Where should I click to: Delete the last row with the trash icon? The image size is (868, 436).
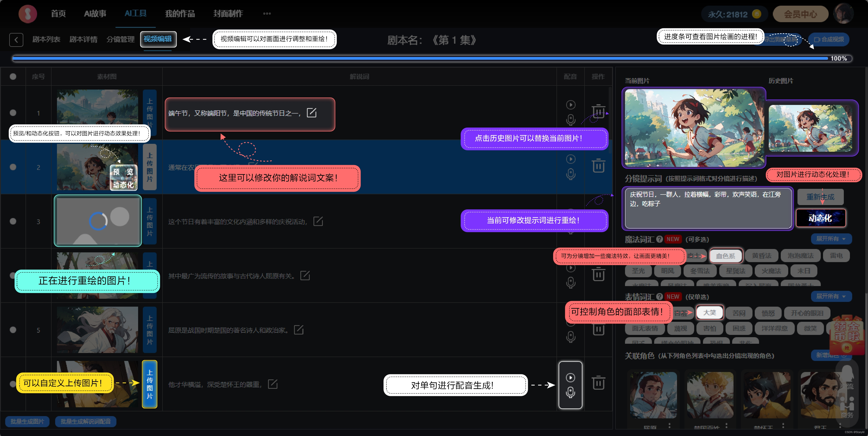(598, 383)
